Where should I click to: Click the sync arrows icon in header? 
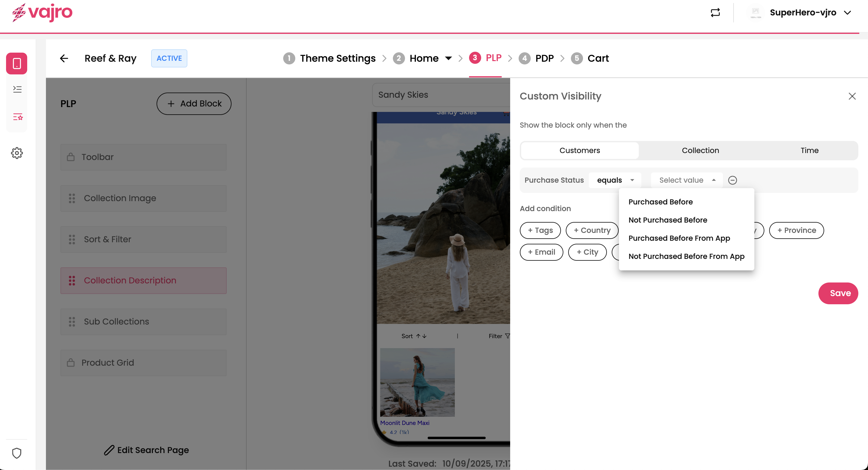coord(715,12)
